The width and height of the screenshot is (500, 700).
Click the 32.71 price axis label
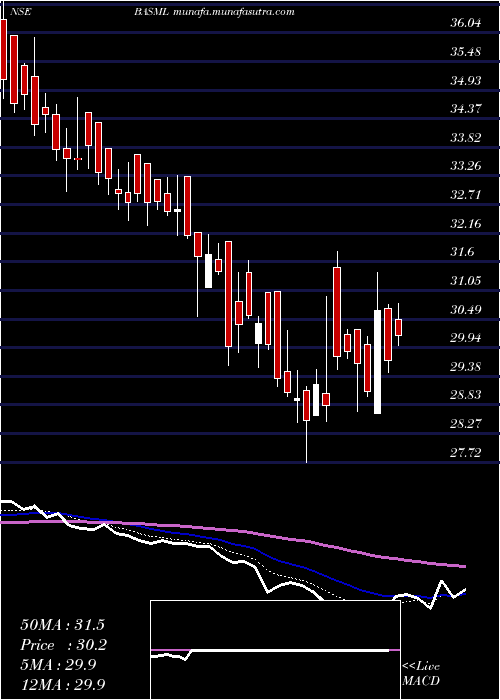[x=466, y=195]
